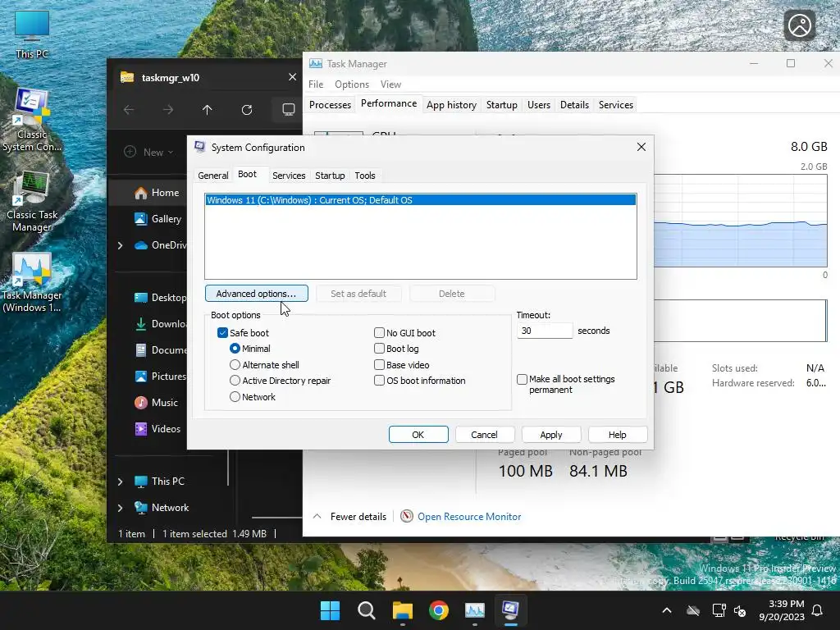
Task: Go up one folder in Explorer
Action: (x=208, y=110)
